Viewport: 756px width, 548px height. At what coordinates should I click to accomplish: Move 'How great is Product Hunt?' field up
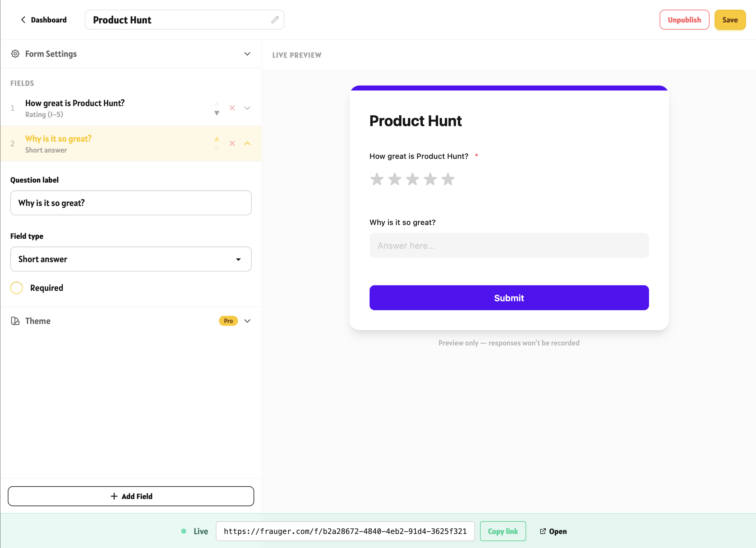pyautogui.click(x=217, y=103)
